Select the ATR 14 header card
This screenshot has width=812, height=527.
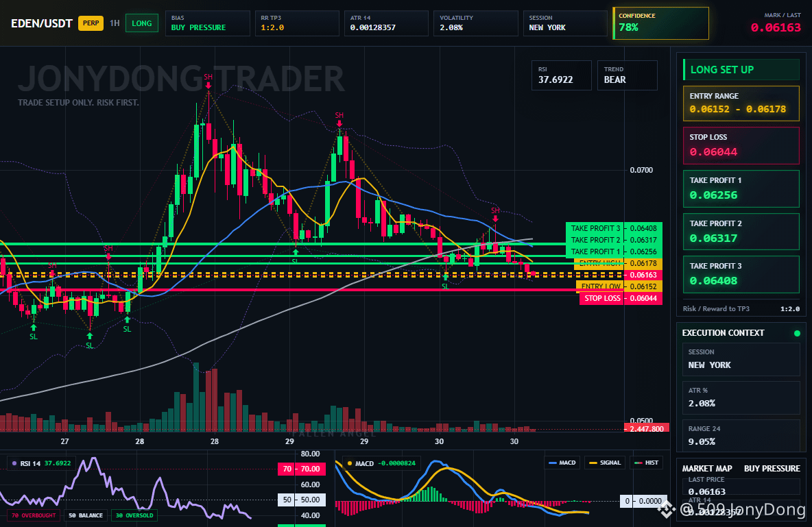(386, 23)
